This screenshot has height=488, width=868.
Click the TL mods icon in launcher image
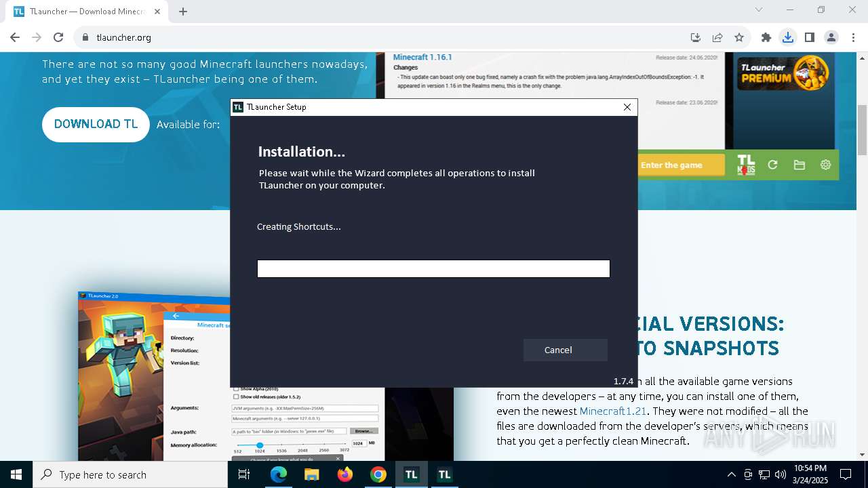pos(746,165)
